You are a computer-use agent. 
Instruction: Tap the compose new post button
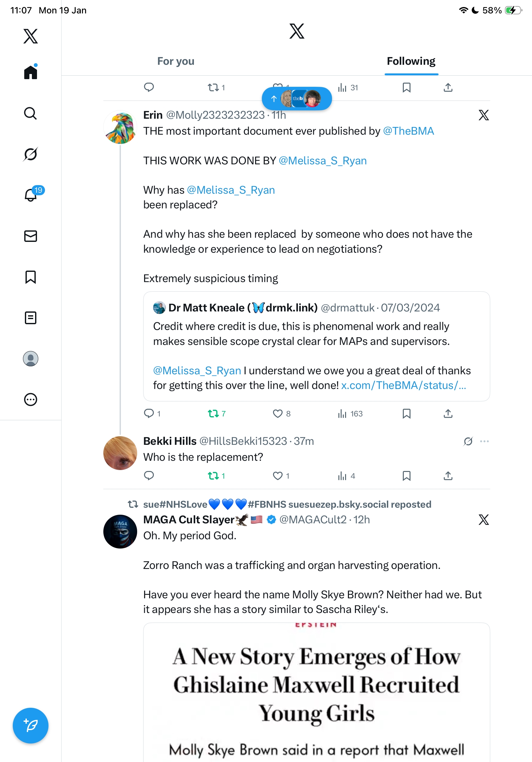30,725
